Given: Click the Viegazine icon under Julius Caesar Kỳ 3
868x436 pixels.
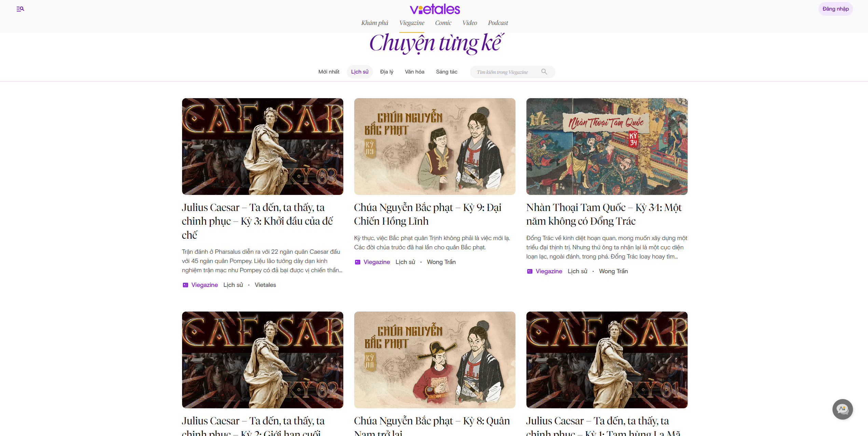Looking at the screenshot, I should click(x=185, y=285).
